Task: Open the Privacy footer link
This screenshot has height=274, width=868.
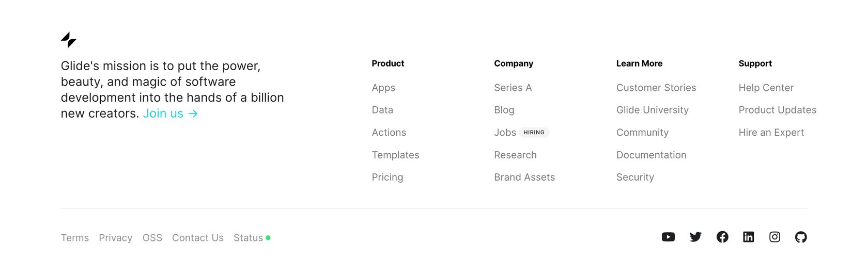Action: coord(115,238)
